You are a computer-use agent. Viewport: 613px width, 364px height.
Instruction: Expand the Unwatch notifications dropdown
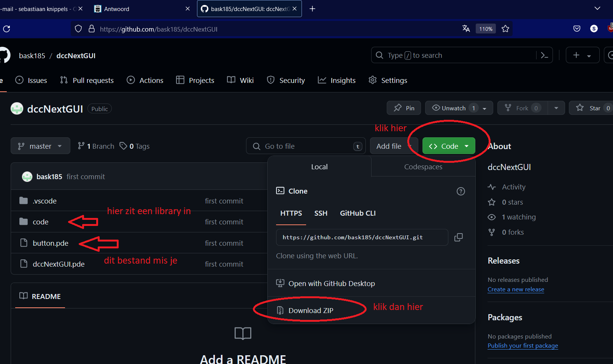click(484, 108)
